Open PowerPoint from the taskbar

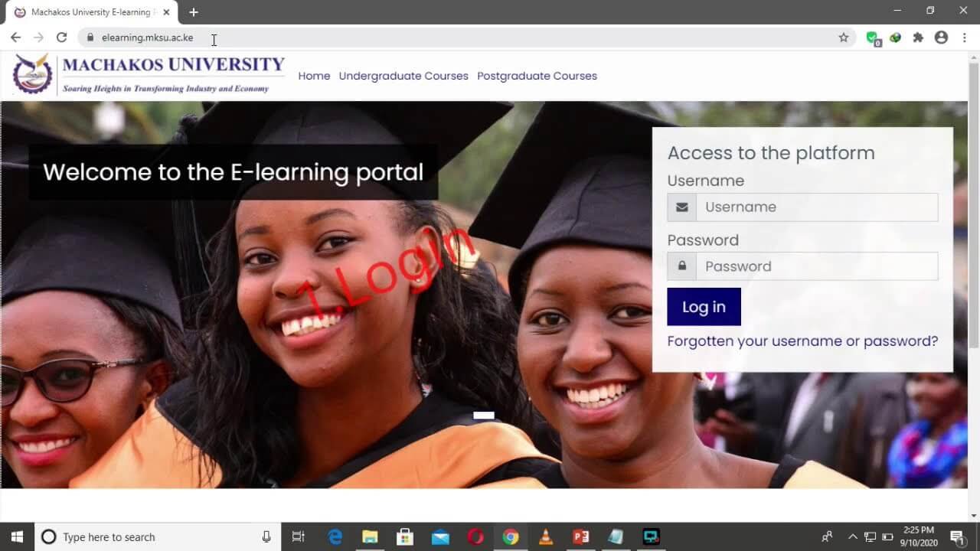click(580, 537)
